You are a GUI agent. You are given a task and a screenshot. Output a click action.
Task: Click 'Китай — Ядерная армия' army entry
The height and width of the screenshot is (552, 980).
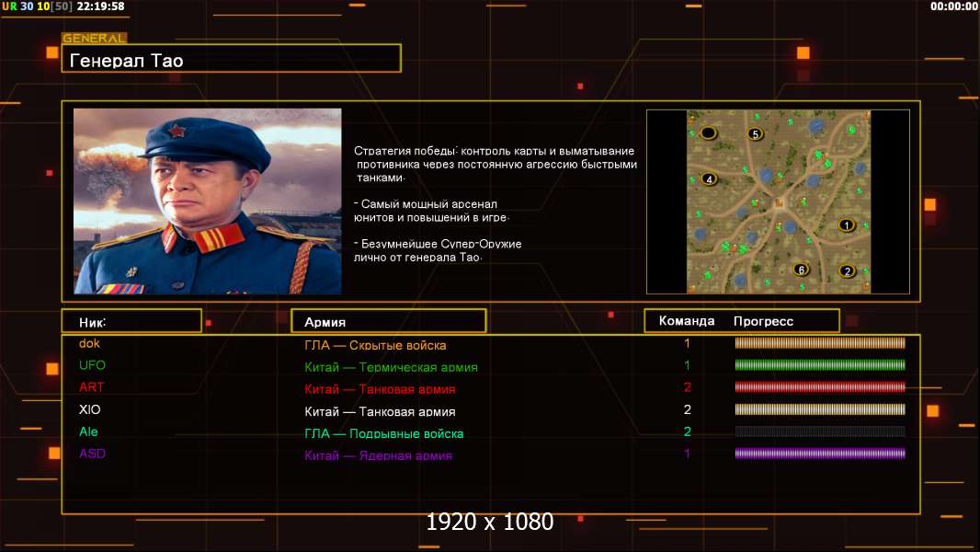(378, 455)
